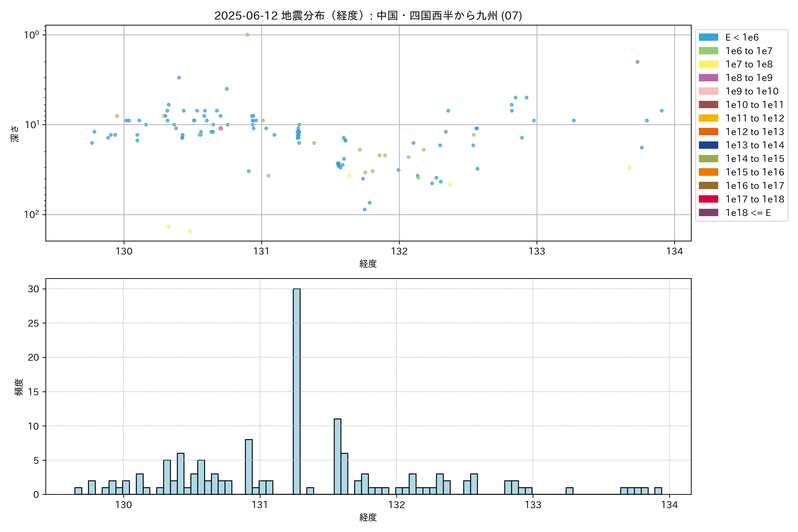Viewport: 798px width, 532px height.
Task: Click the navy 1e13 to 1e14 swatch
Action: pos(708,145)
